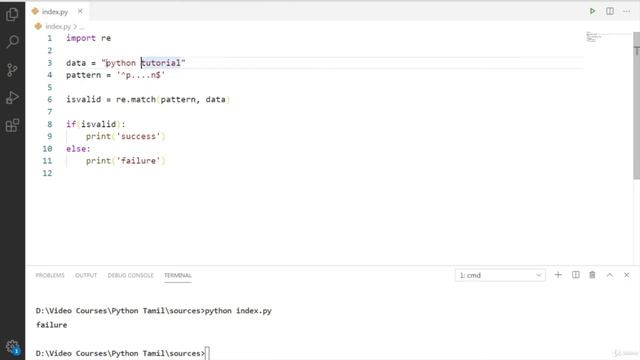The image size is (640, 360).
Task: Click index.py in the breadcrumb
Action: (58, 27)
